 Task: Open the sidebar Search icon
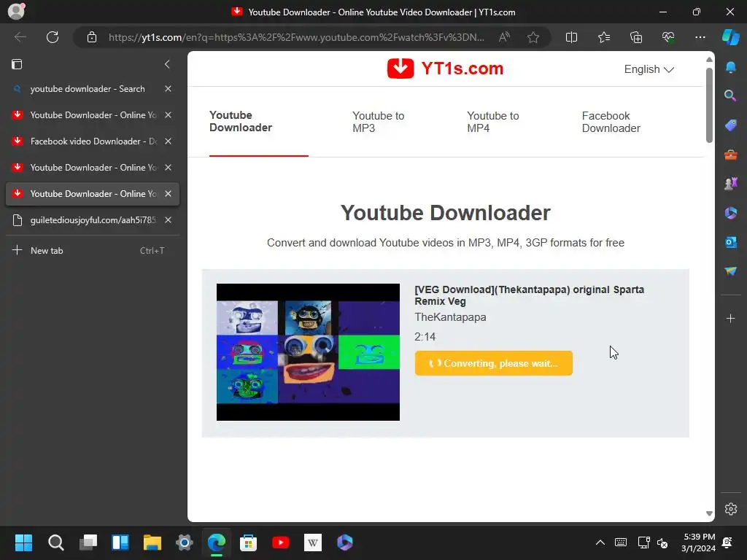tap(731, 96)
